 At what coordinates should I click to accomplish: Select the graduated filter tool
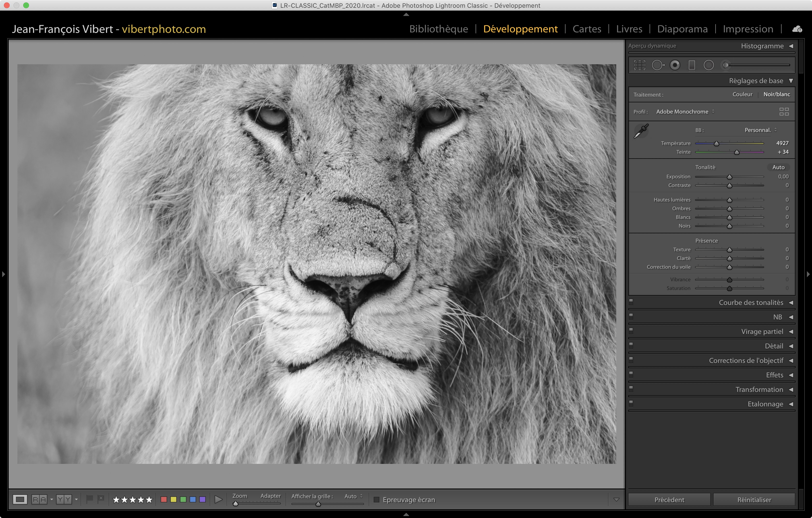coord(692,65)
